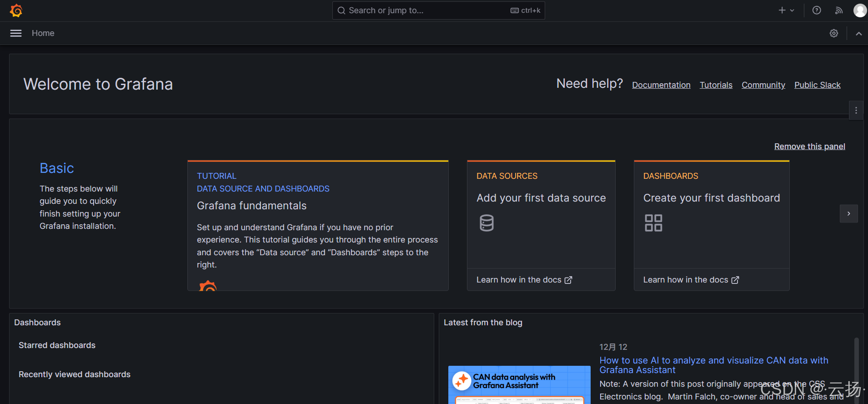The width and height of the screenshot is (868, 404).
Task: Click the CAN data analysis blog thumbnail
Action: (519, 385)
